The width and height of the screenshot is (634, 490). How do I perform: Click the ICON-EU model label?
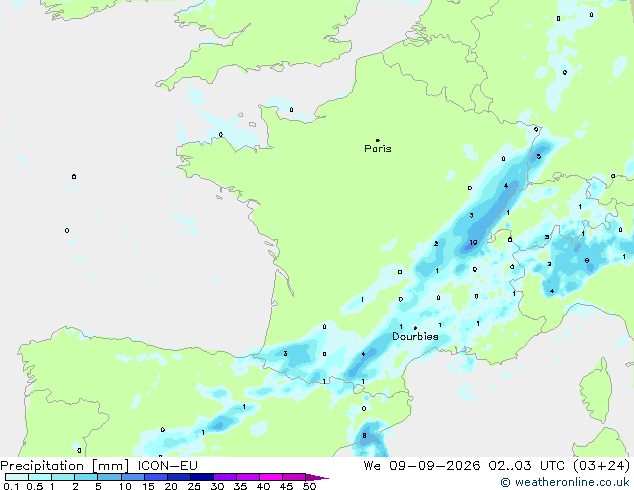click(x=167, y=466)
